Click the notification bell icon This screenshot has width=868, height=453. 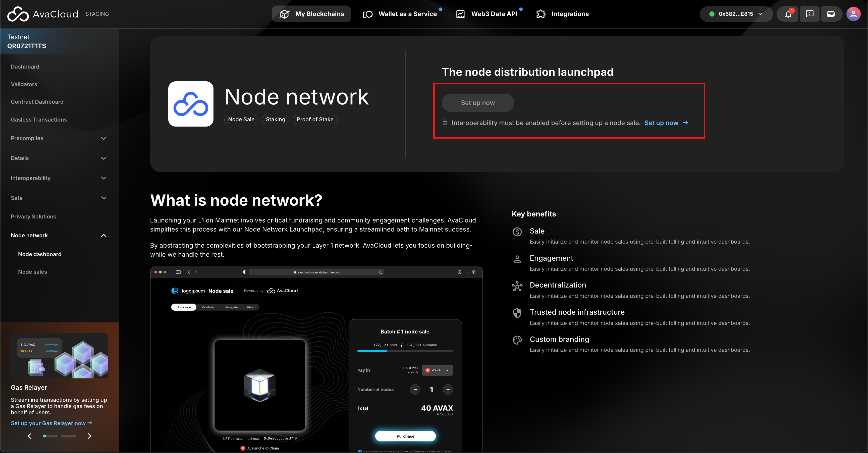[788, 14]
